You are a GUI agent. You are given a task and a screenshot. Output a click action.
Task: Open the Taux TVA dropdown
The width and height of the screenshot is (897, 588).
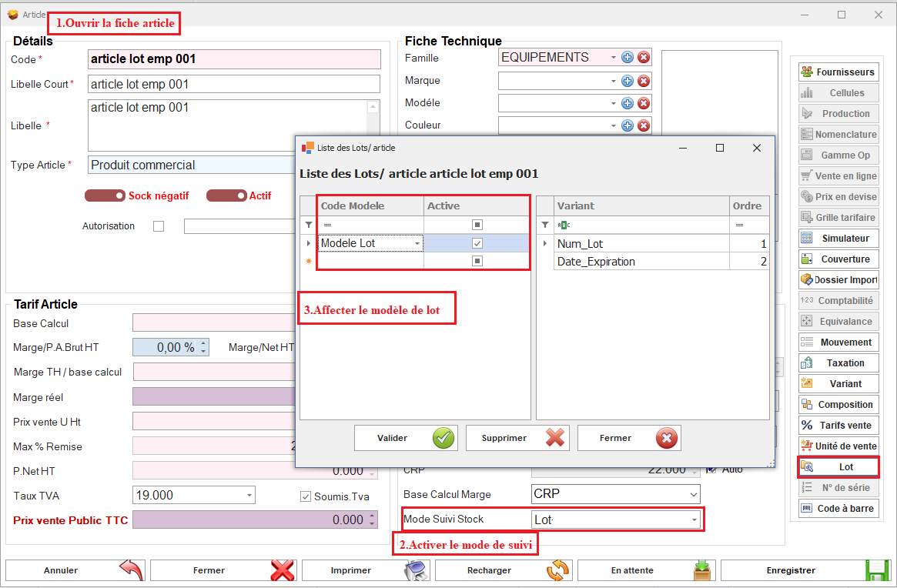click(x=249, y=495)
